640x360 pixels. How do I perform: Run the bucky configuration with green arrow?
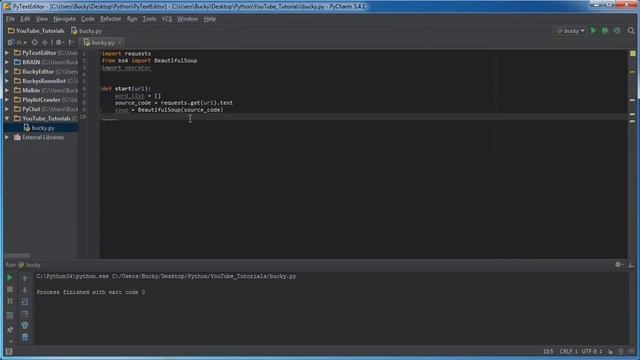[x=593, y=31]
